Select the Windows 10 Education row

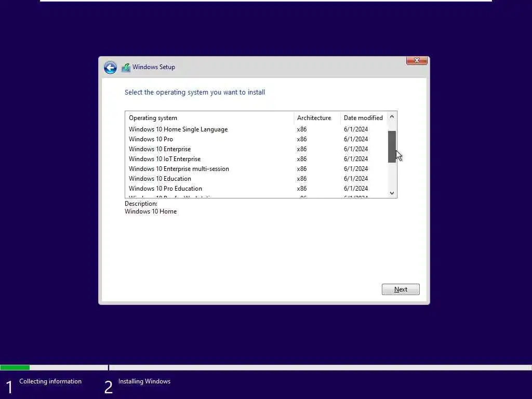pyautogui.click(x=256, y=179)
